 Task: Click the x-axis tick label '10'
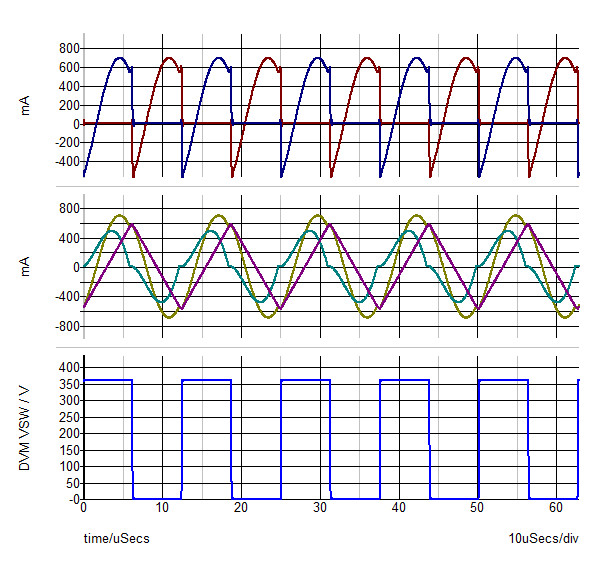(162, 508)
